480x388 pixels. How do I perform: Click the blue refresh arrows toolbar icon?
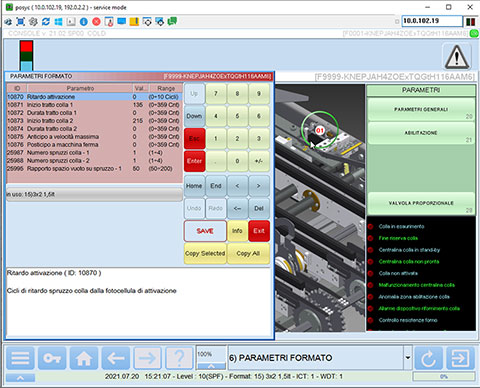[46, 22]
